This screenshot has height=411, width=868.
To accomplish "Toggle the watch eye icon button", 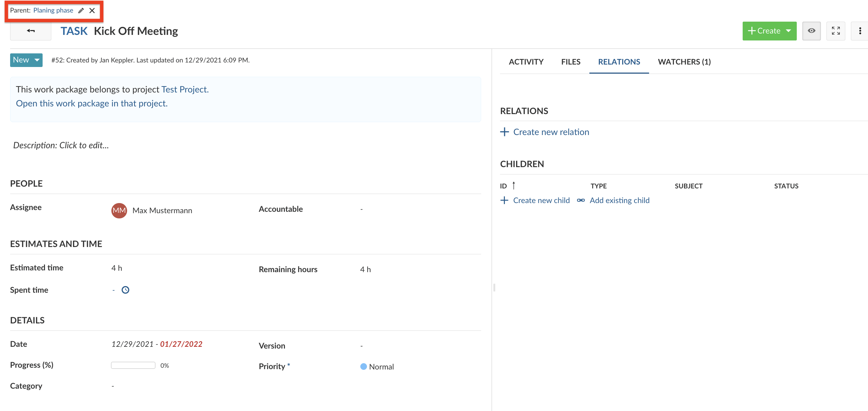I will [x=811, y=31].
